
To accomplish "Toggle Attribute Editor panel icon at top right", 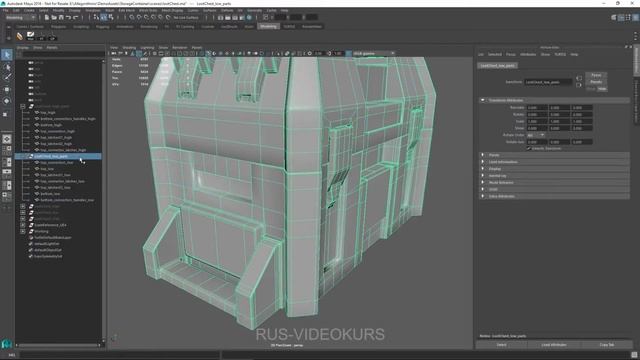I will click(621, 18).
